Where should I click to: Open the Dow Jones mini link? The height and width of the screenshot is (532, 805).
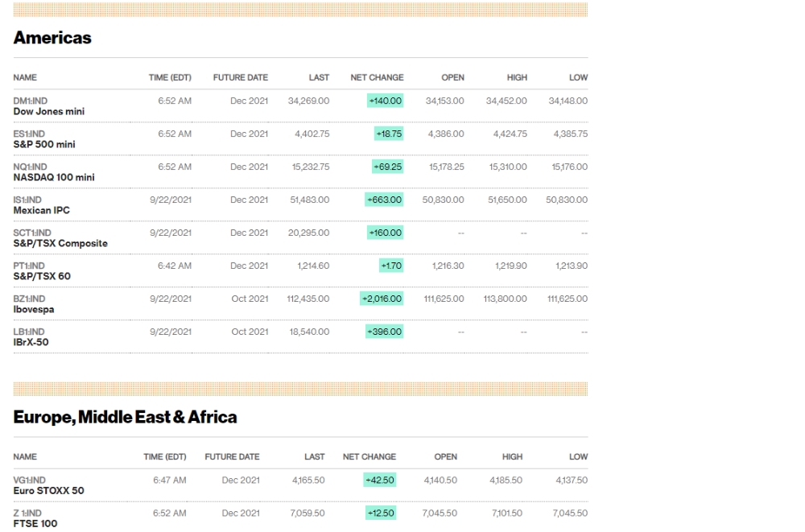[49, 111]
